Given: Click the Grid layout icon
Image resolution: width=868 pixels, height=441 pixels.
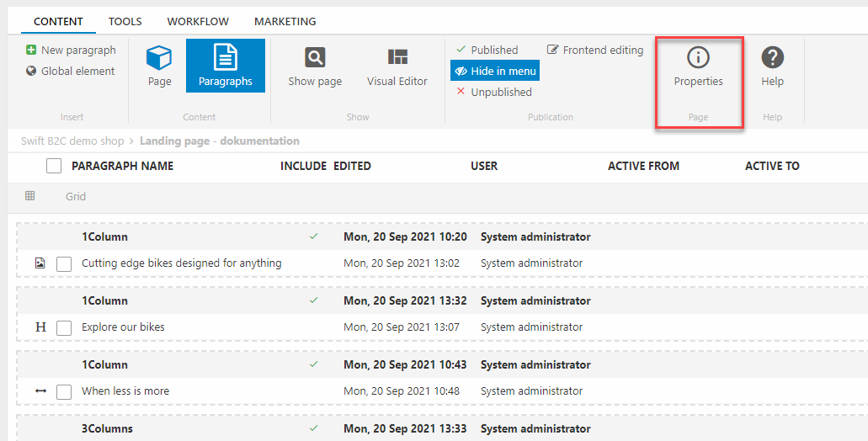Looking at the screenshot, I should click(x=30, y=196).
